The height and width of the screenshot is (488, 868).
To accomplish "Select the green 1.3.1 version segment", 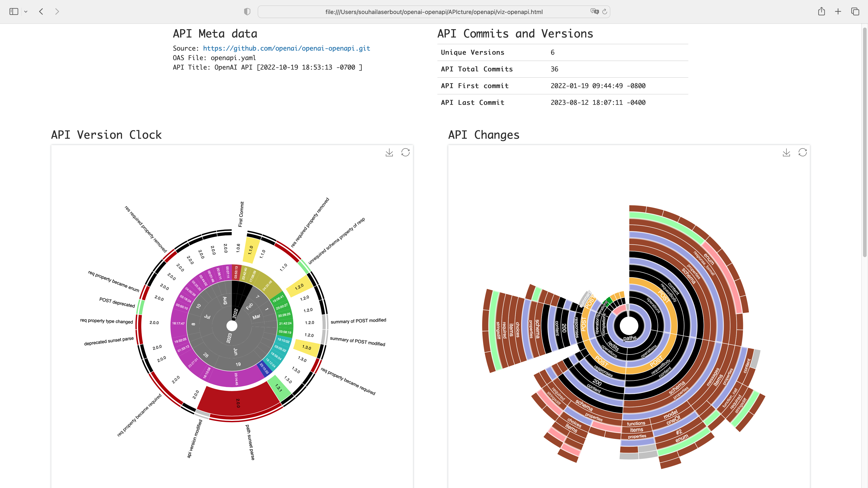I will 279,388.
